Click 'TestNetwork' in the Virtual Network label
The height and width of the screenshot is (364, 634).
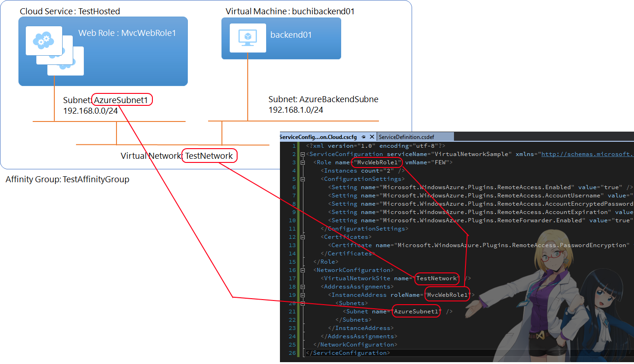[x=209, y=156]
